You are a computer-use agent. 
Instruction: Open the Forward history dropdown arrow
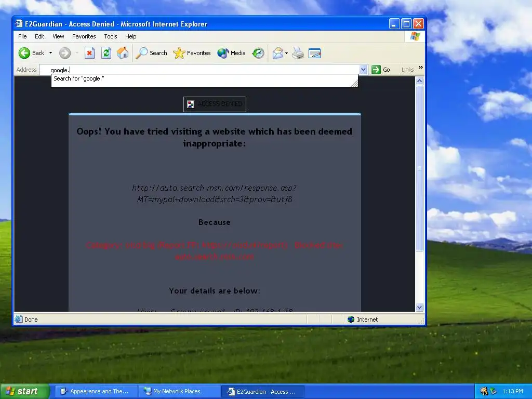coord(77,53)
